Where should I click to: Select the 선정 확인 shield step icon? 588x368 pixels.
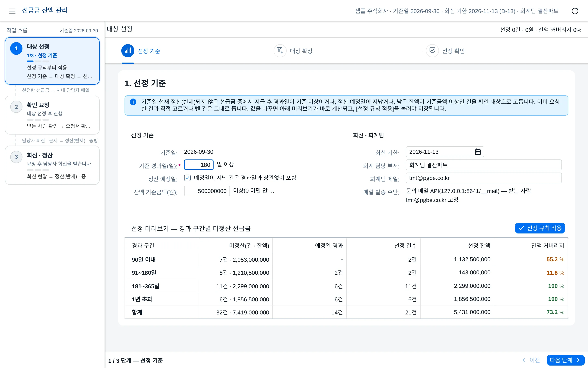432,51
